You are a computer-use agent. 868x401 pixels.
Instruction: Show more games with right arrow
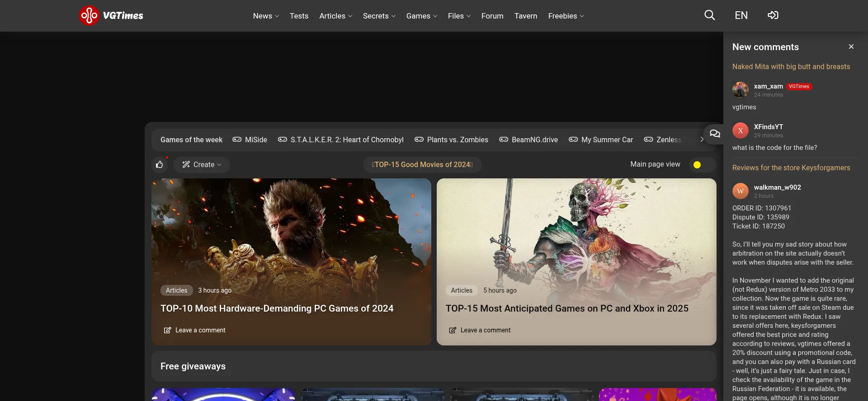click(702, 140)
